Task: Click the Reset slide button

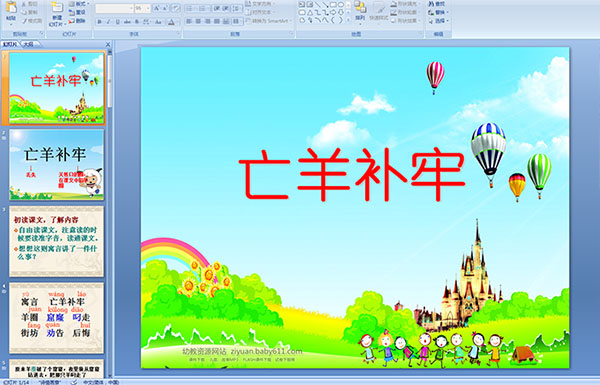Action: [x=77, y=12]
